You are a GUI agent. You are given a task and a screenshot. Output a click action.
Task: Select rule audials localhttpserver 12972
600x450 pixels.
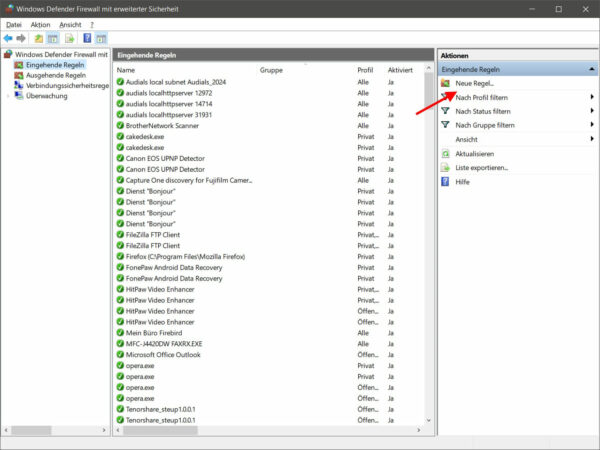coord(169,93)
